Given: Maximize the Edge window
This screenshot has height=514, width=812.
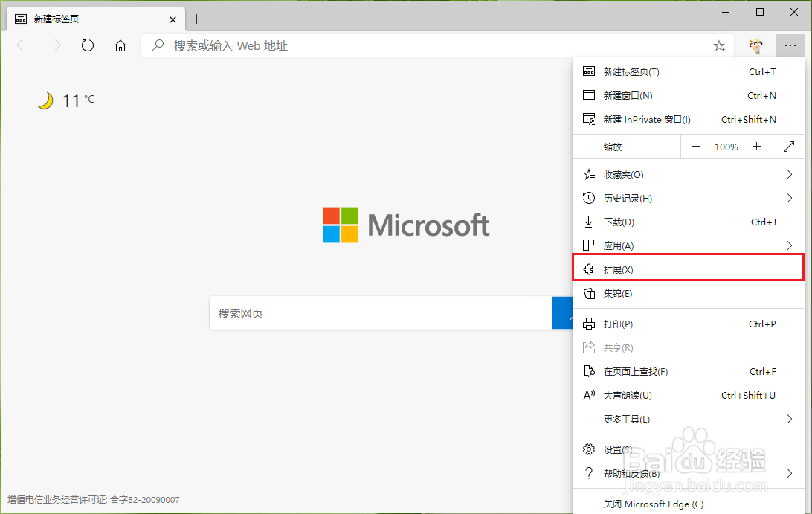Looking at the screenshot, I should [760, 12].
